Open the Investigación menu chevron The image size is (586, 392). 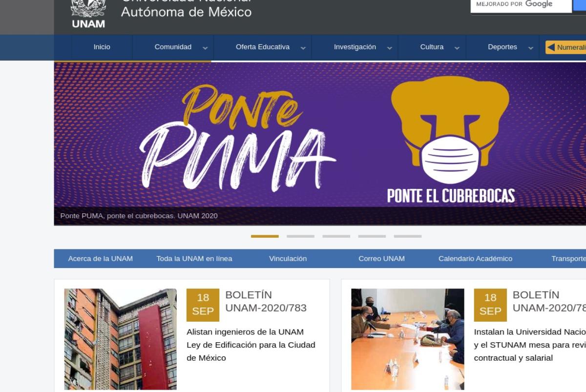click(389, 48)
